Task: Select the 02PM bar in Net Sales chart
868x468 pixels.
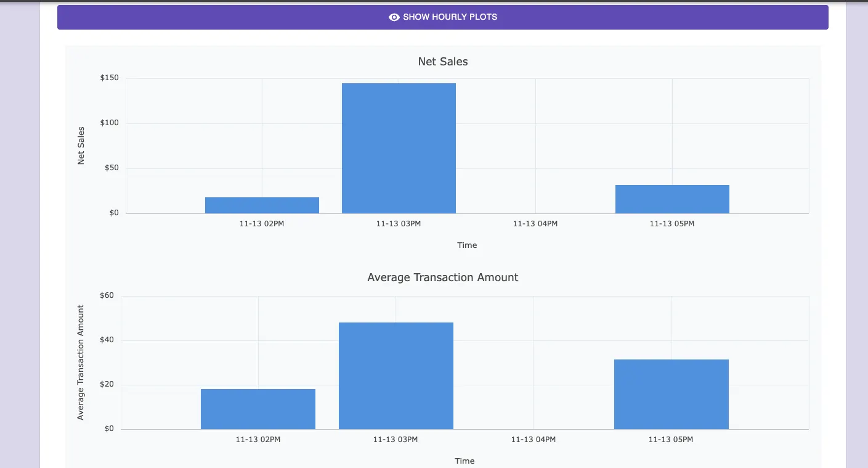Action: [x=262, y=205]
